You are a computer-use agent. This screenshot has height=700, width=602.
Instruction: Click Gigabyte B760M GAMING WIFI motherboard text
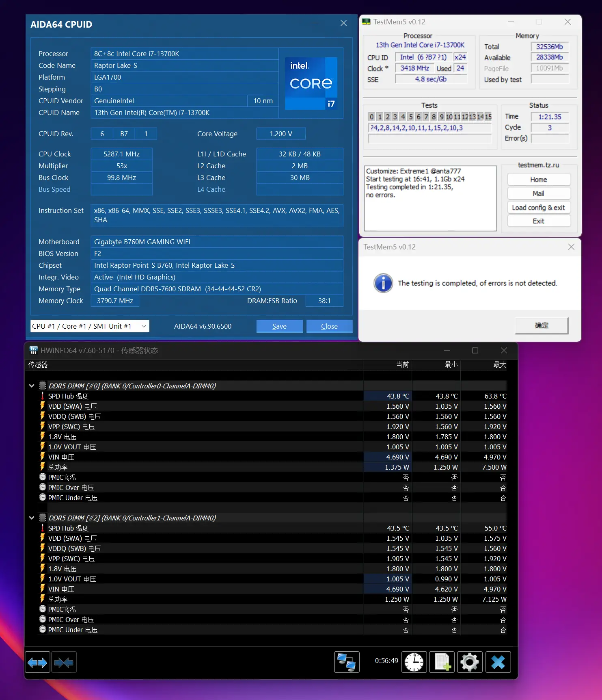tap(142, 242)
